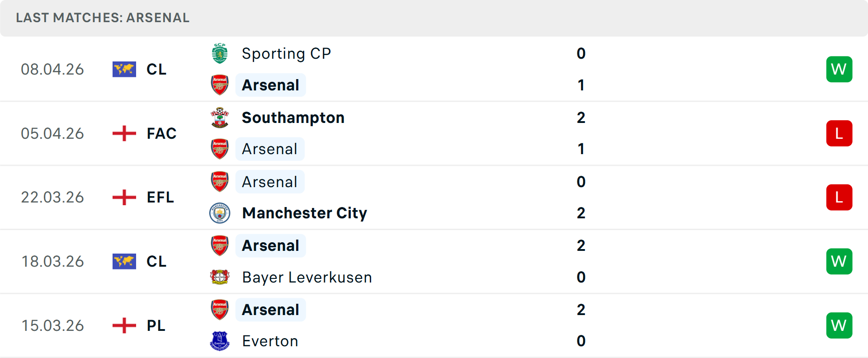868x358 pixels.
Task: Open the LAST MATCHES: ARSENAL header section
Action: pyautogui.click(x=103, y=18)
